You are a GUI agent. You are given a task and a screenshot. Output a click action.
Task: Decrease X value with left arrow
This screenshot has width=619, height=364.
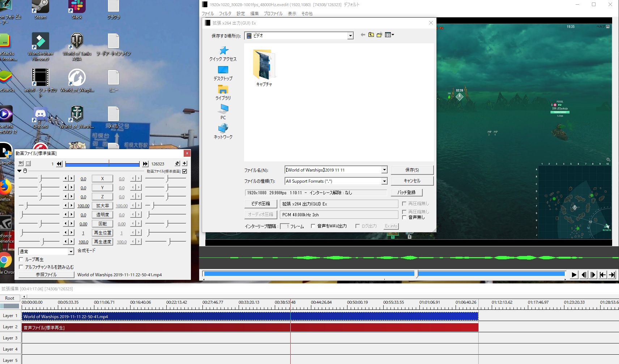pos(65,178)
